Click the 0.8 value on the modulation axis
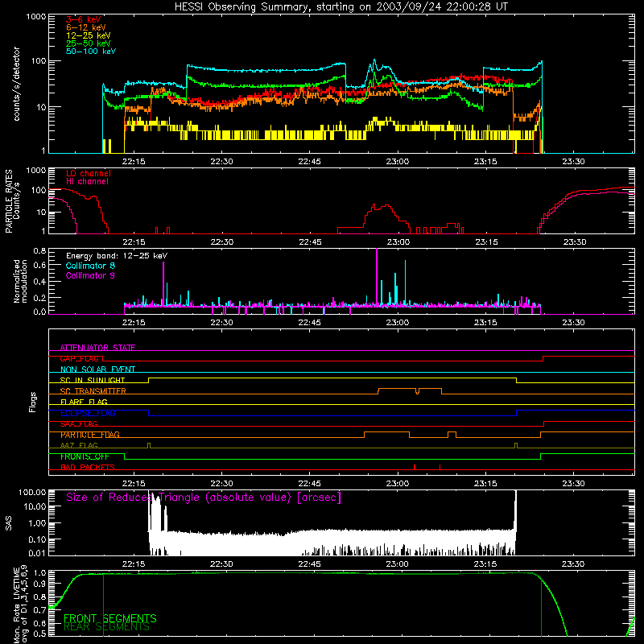Screen dimensions: 644x644 pyautogui.click(x=39, y=250)
